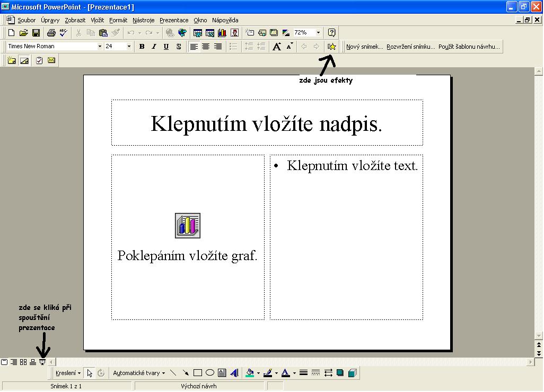The height and width of the screenshot is (392, 544).
Task: Open the Vložit menu
Action: [x=97, y=20]
